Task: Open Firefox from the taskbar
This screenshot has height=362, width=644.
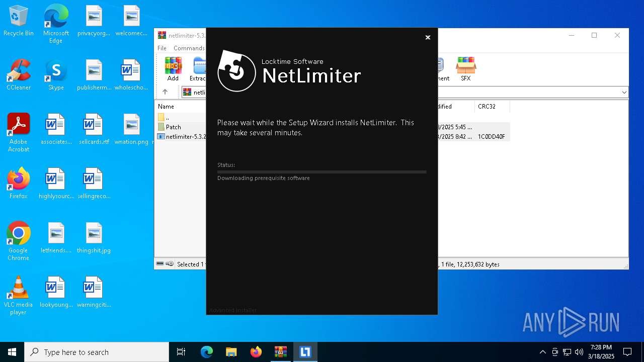Action: pyautogui.click(x=256, y=352)
